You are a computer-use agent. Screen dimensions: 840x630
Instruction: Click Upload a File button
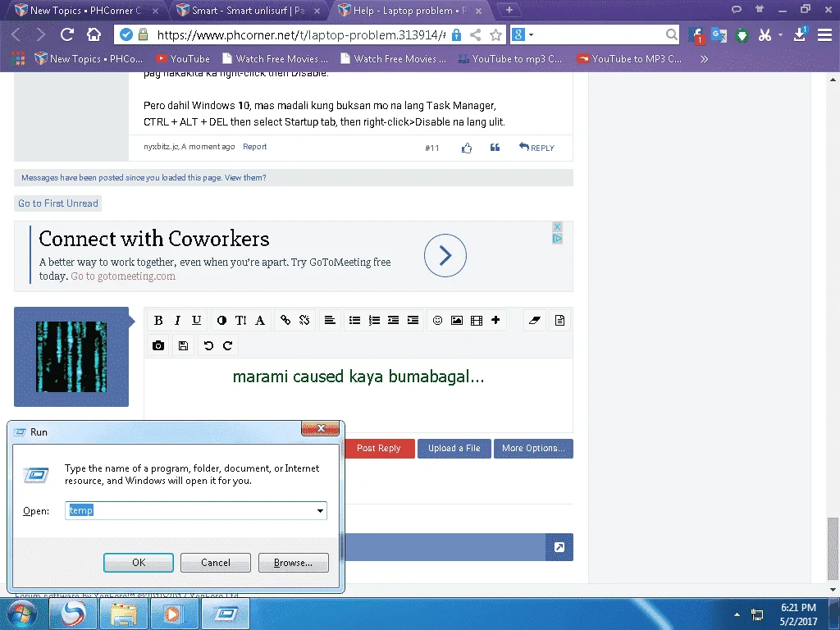point(454,449)
